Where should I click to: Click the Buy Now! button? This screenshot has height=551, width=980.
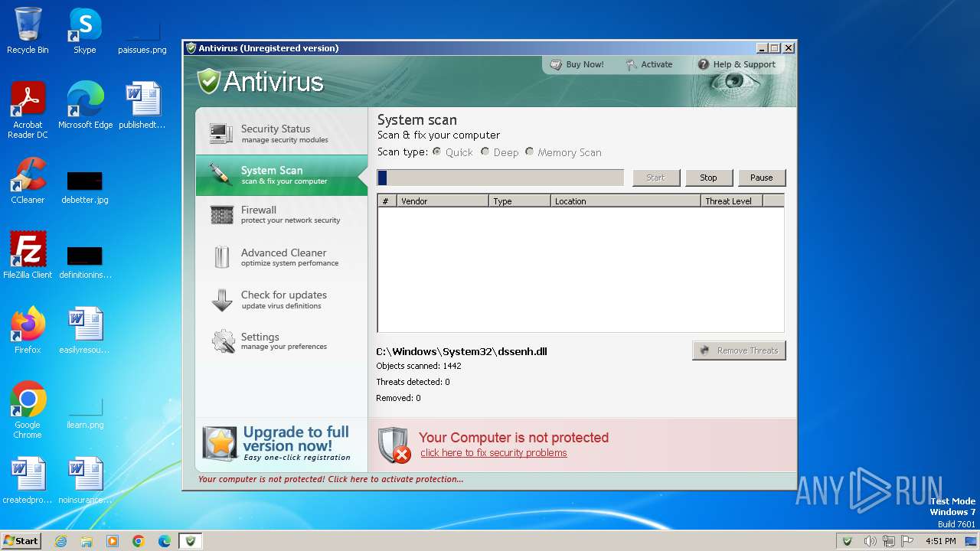click(577, 64)
